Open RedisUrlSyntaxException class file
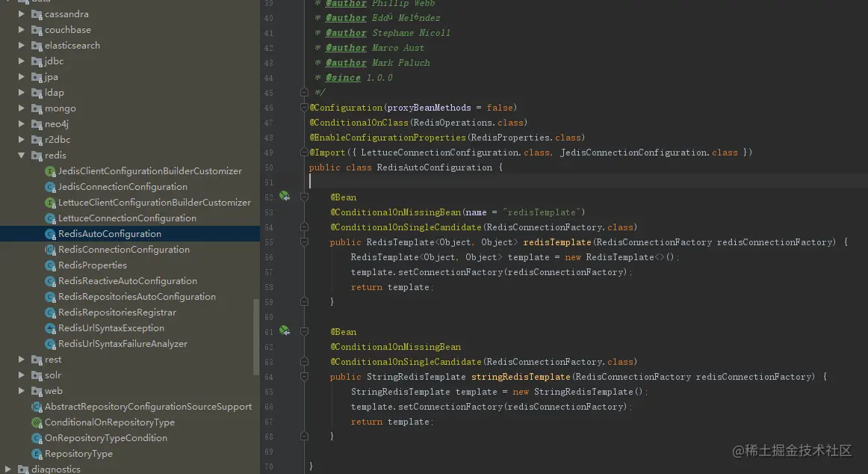The width and height of the screenshot is (868, 474). pyautogui.click(x=111, y=327)
